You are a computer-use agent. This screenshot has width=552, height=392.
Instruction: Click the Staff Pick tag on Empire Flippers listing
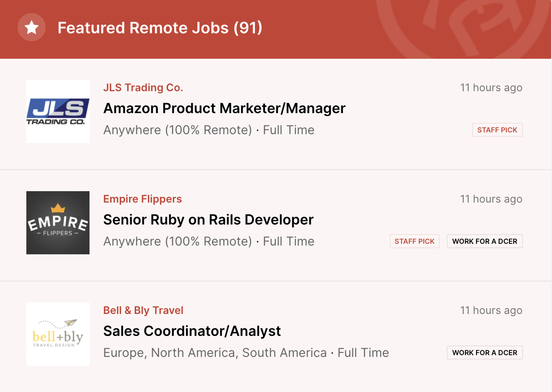tap(415, 241)
